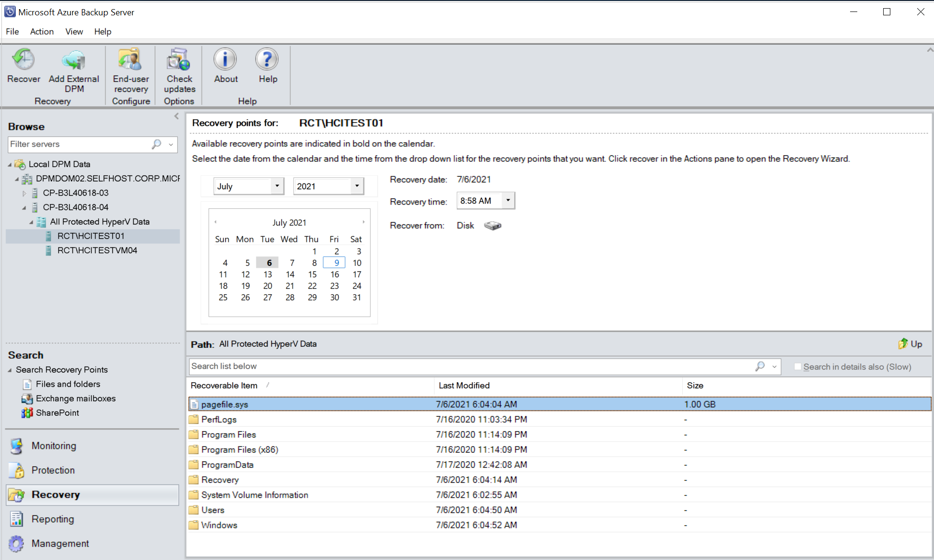The width and height of the screenshot is (934, 560).
Task: Click the Disk recovery source icon
Action: click(x=494, y=225)
